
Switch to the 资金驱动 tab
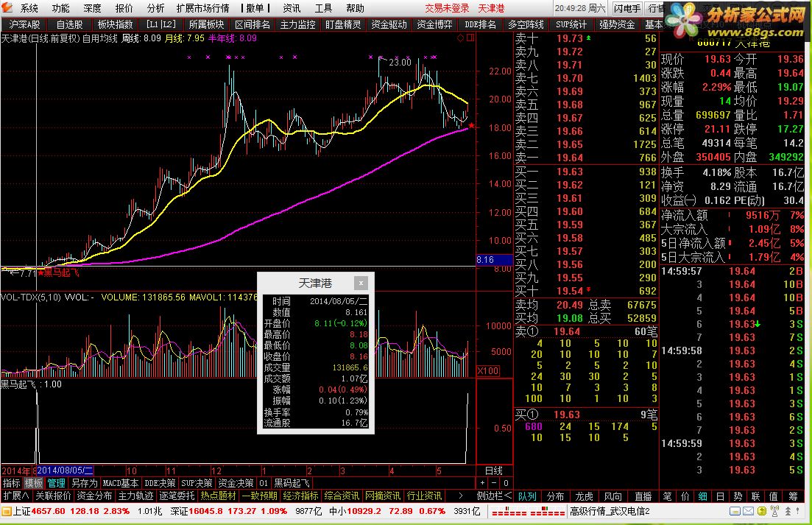click(x=389, y=24)
